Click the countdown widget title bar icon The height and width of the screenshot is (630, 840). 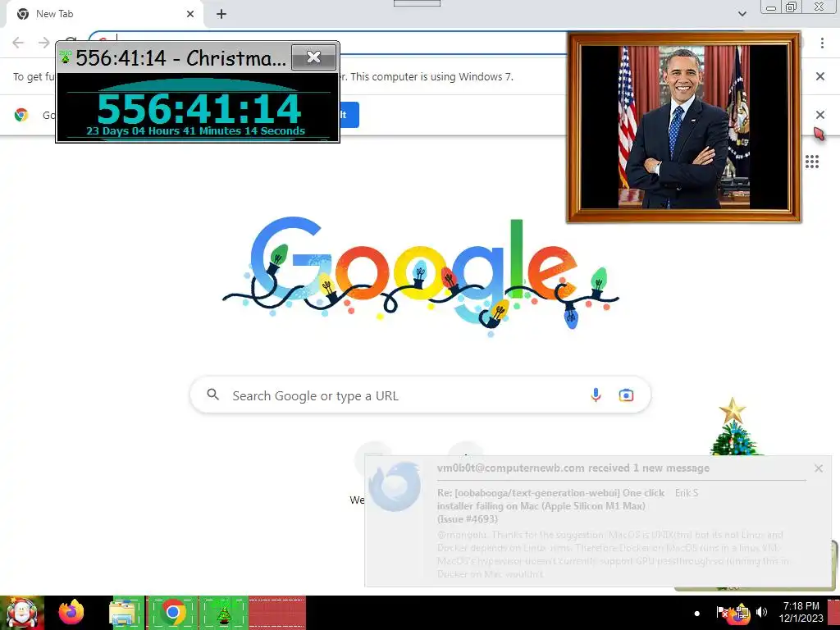(66, 57)
